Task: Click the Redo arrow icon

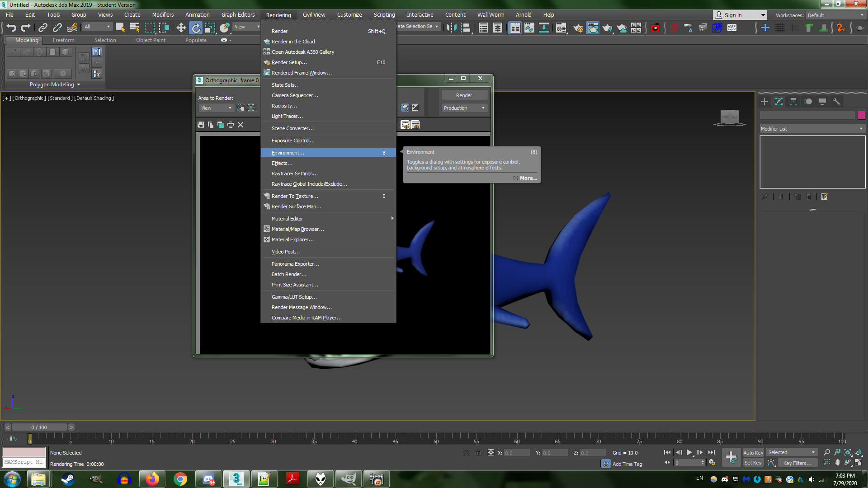Action: tap(26, 28)
